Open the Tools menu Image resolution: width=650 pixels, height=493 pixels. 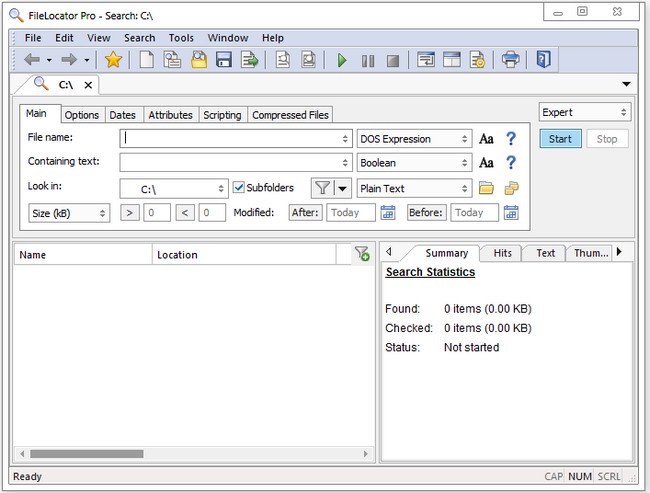pyautogui.click(x=181, y=38)
